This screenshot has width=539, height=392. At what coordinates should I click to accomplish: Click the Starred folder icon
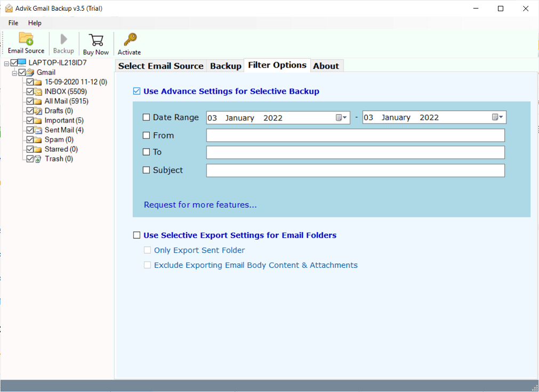point(38,150)
